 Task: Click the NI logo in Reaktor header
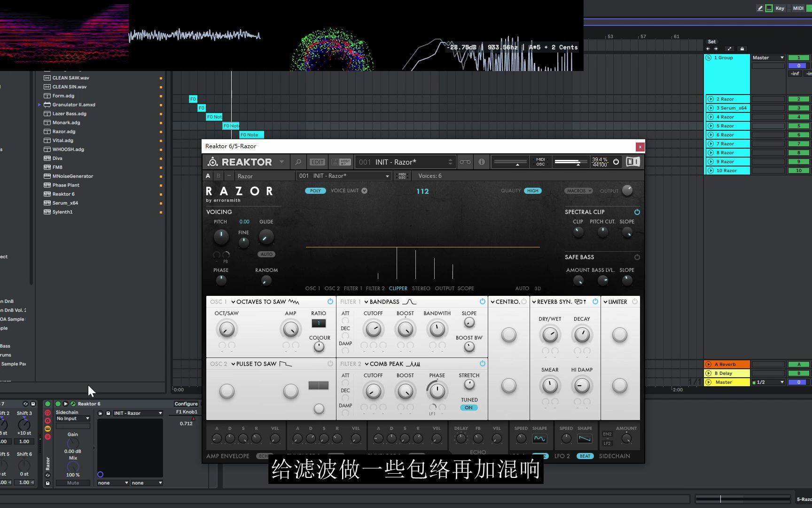point(633,162)
